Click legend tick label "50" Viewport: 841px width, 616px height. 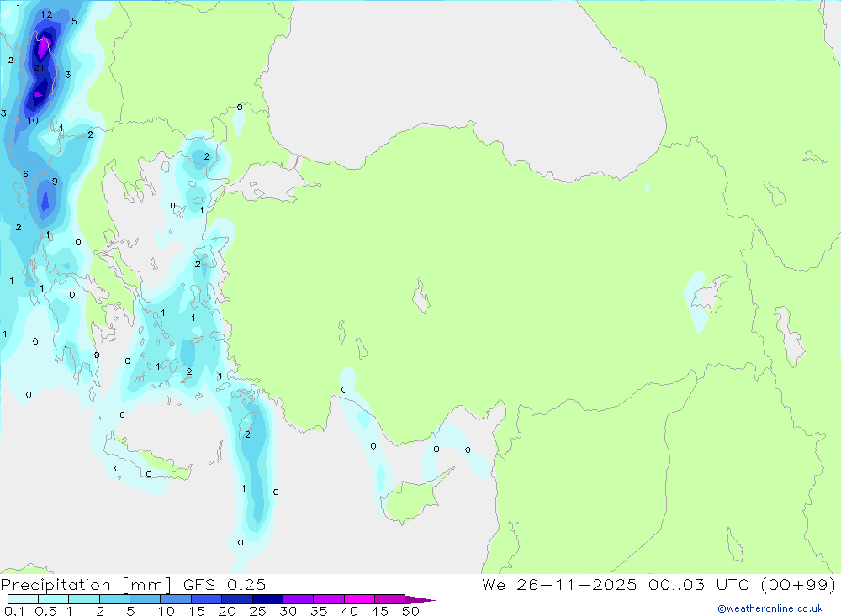411,611
